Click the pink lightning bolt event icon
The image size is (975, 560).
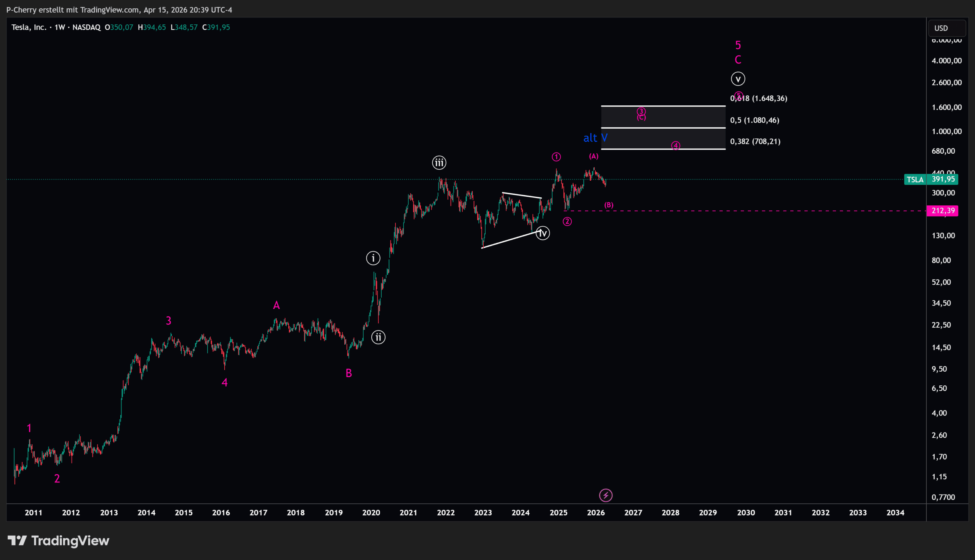[x=606, y=495]
